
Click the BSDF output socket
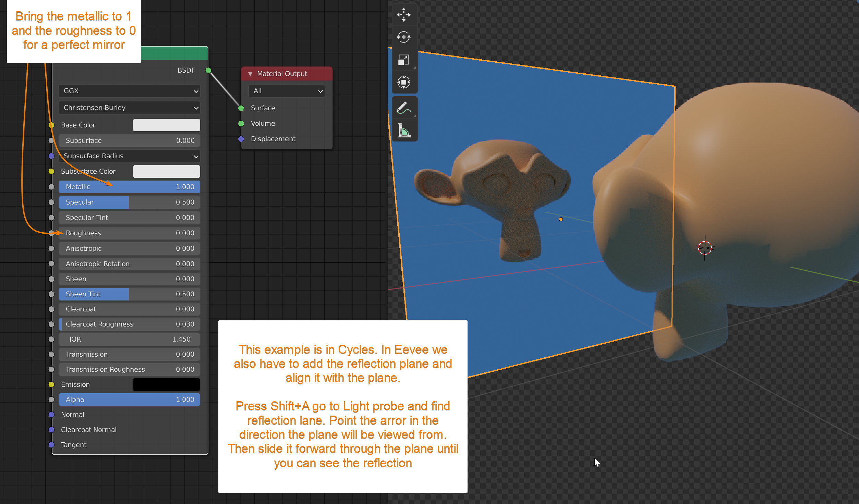point(208,70)
